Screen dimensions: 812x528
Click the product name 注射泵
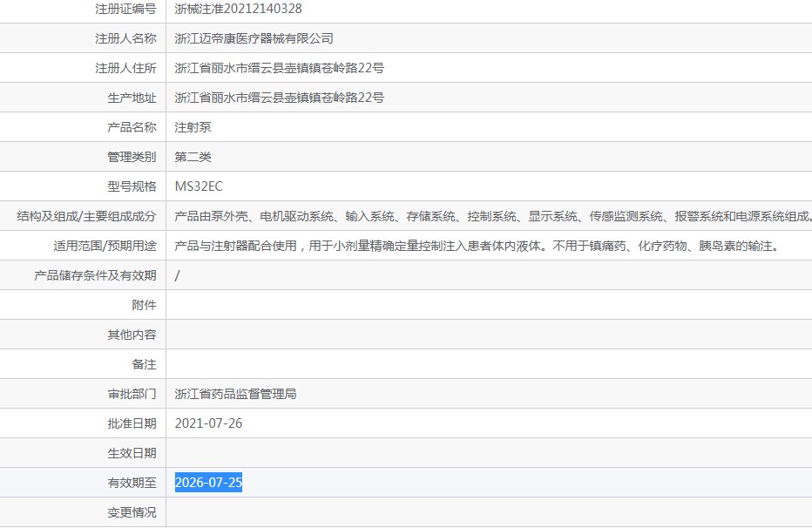[193, 127]
